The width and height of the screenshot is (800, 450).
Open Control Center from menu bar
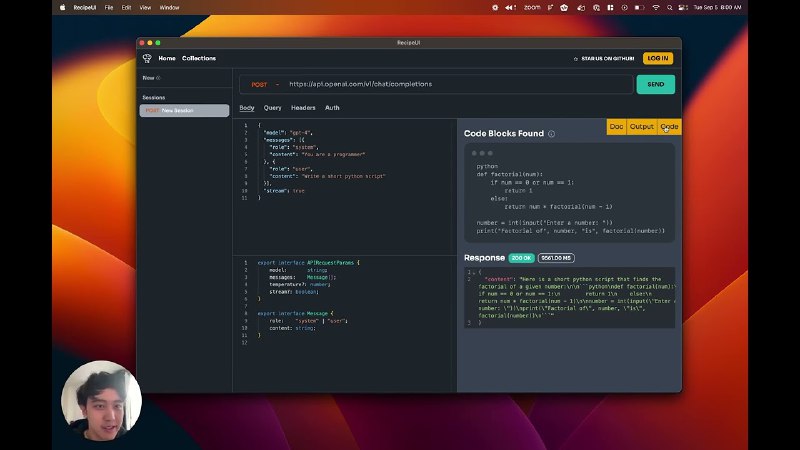683,8
